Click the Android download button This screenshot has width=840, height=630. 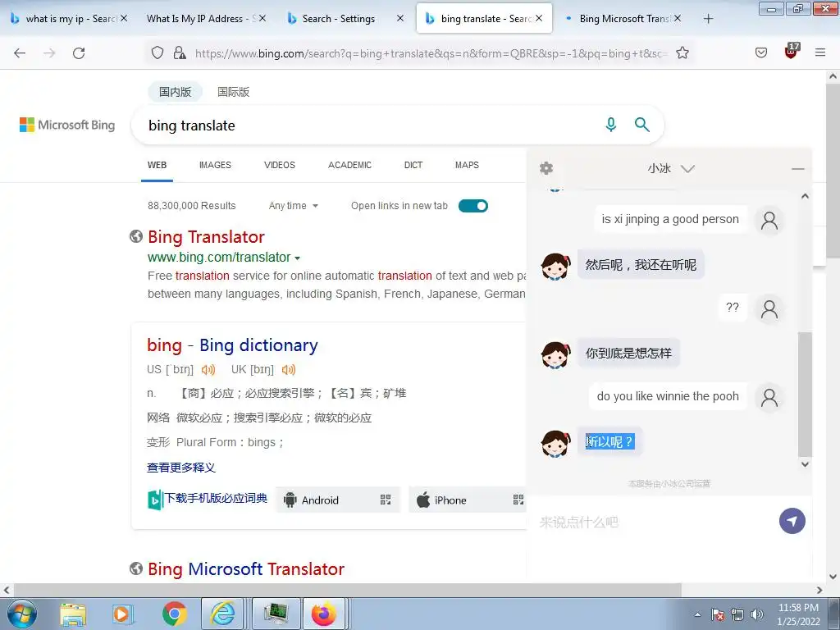(x=338, y=500)
